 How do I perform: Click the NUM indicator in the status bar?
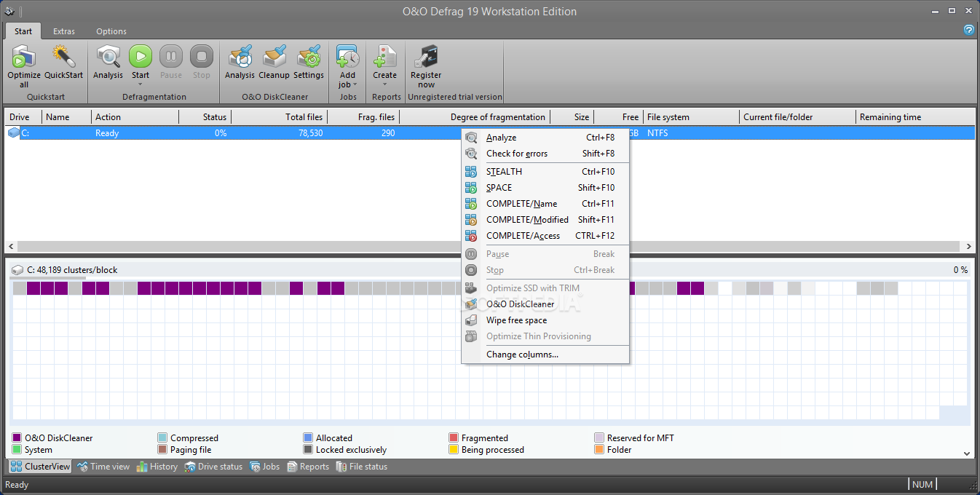[x=922, y=485]
